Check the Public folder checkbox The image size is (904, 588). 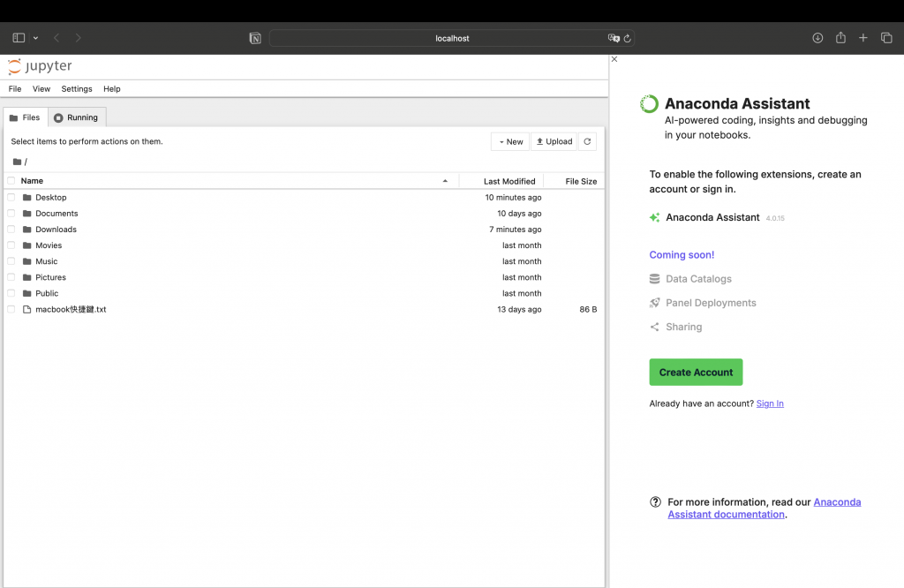tap(11, 293)
